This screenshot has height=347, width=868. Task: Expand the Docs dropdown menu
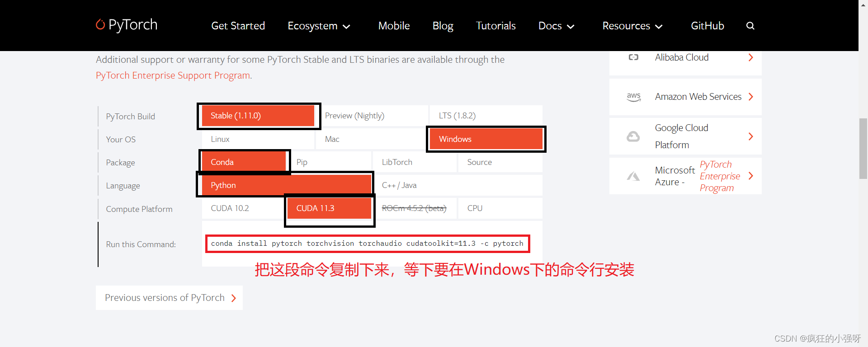click(556, 26)
